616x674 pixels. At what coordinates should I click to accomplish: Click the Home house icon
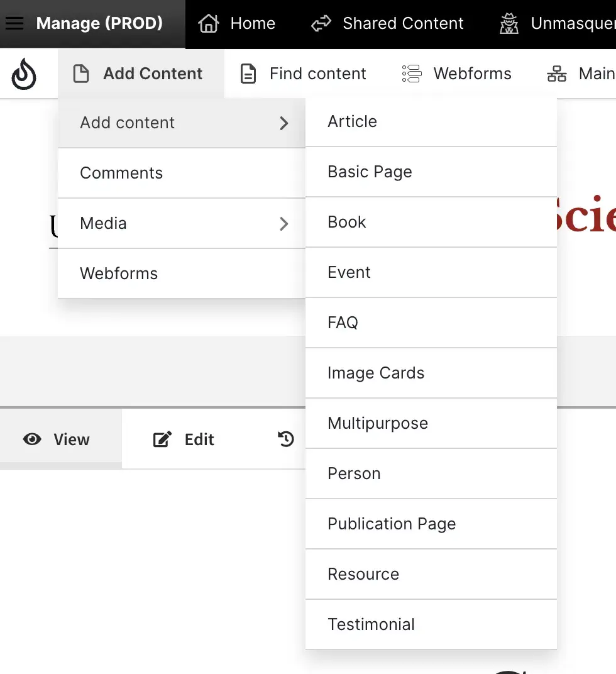pyautogui.click(x=209, y=24)
